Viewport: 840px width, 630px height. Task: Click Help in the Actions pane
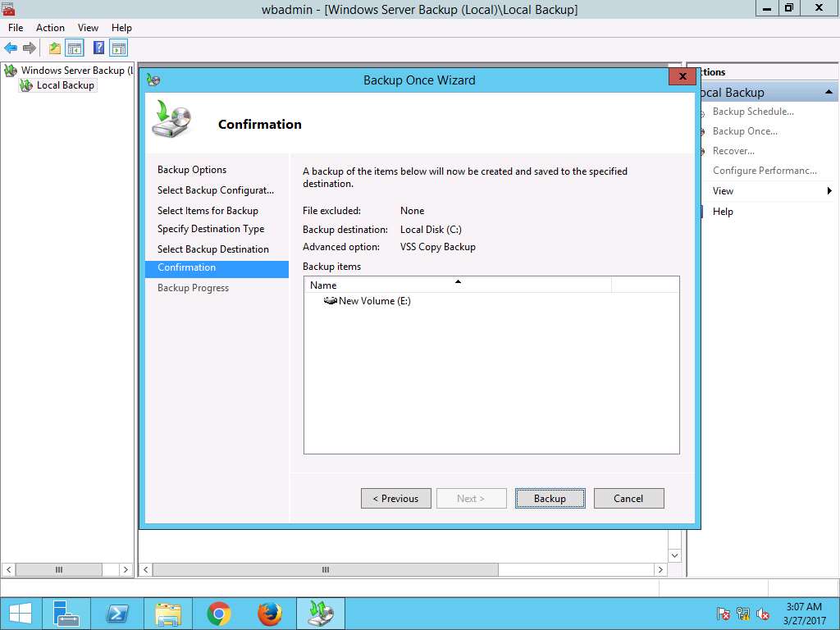[723, 212]
